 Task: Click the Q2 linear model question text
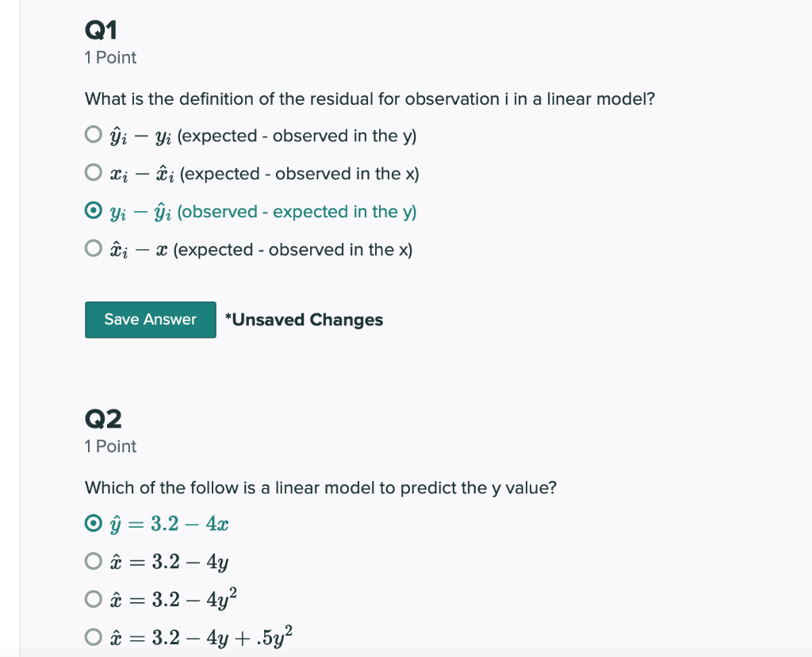coord(320,487)
